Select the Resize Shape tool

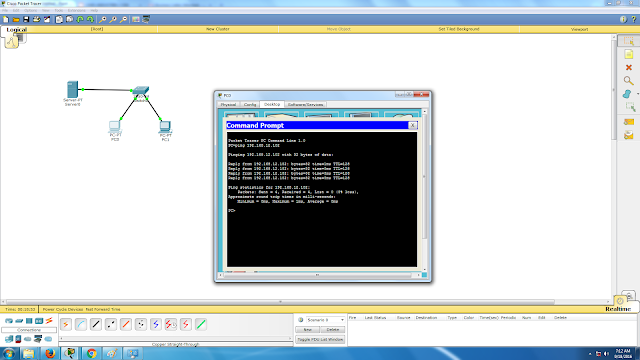[630, 107]
